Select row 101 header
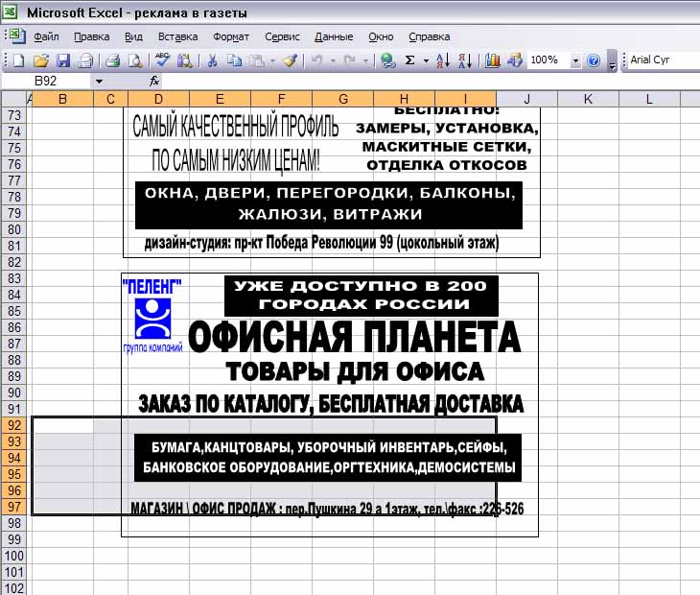 point(14,572)
